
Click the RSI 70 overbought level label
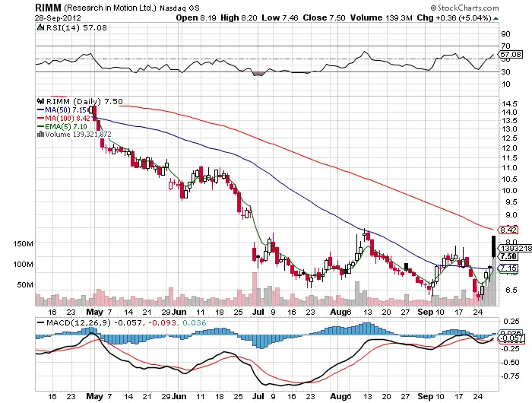506,46
